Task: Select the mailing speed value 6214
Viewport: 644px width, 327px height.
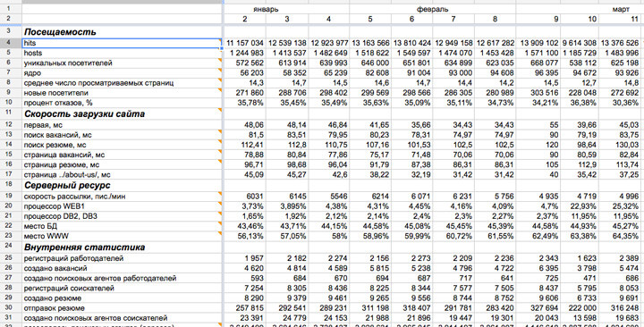Action: coord(370,197)
